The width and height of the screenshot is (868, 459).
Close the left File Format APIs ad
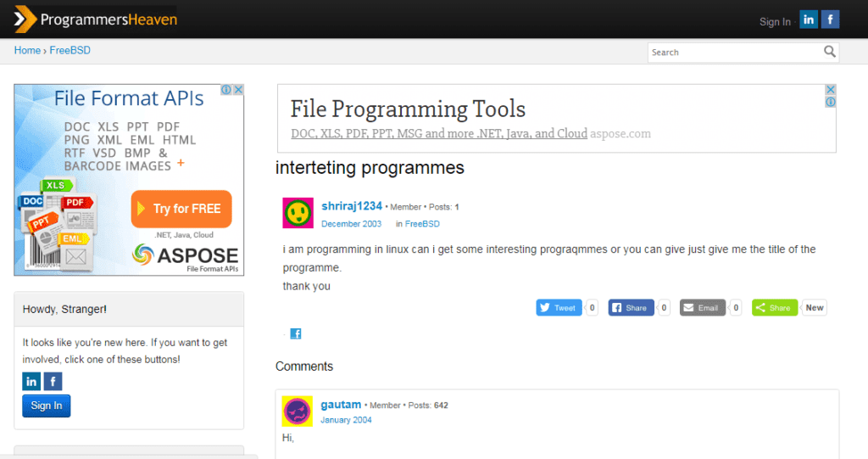(x=238, y=90)
